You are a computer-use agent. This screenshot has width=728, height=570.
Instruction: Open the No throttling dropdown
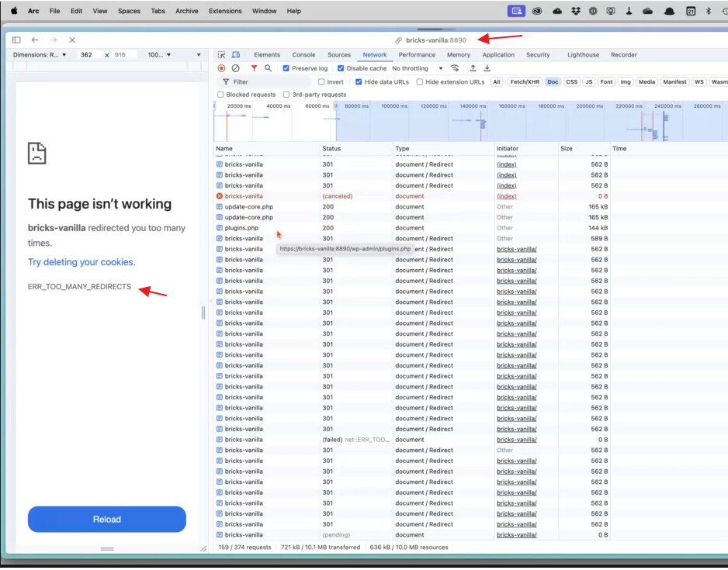(417, 68)
